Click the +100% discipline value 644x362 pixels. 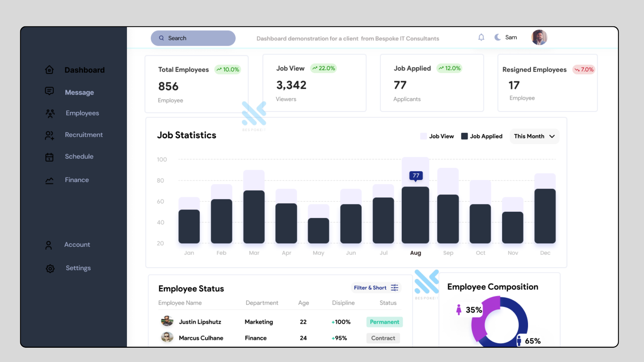tap(341, 322)
